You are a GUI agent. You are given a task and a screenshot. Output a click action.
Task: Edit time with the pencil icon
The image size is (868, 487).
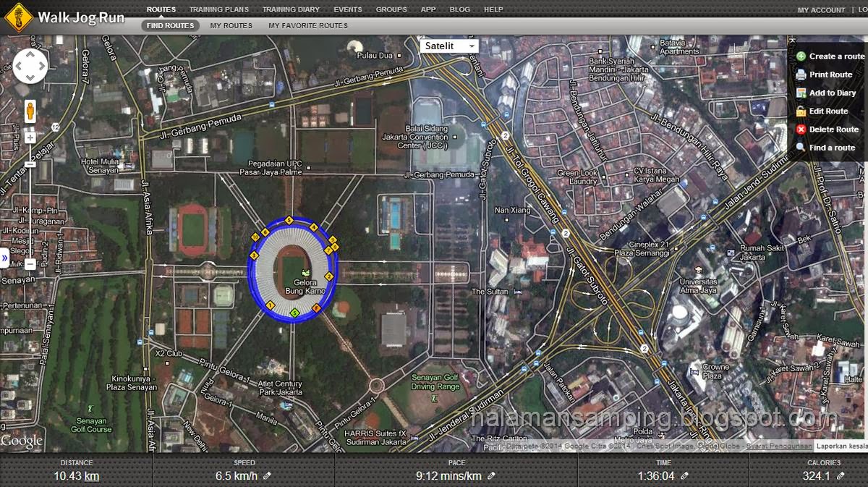(684, 475)
